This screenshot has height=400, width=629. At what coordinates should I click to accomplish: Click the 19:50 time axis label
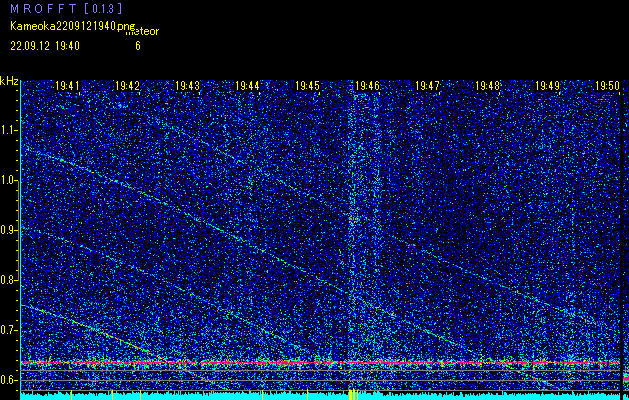pyautogui.click(x=607, y=86)
